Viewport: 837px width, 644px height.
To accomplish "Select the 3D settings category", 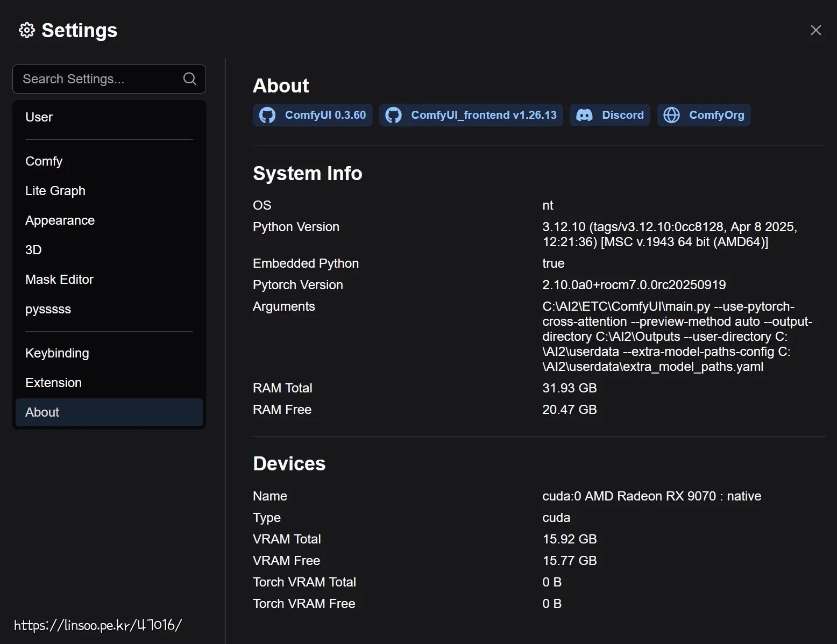I will [109, 250].
